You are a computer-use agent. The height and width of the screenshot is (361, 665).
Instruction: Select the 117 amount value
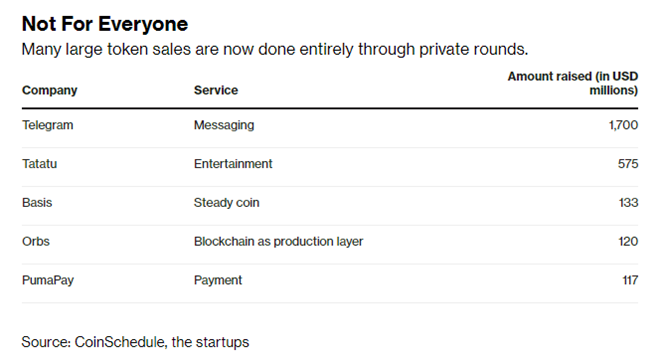630,280
